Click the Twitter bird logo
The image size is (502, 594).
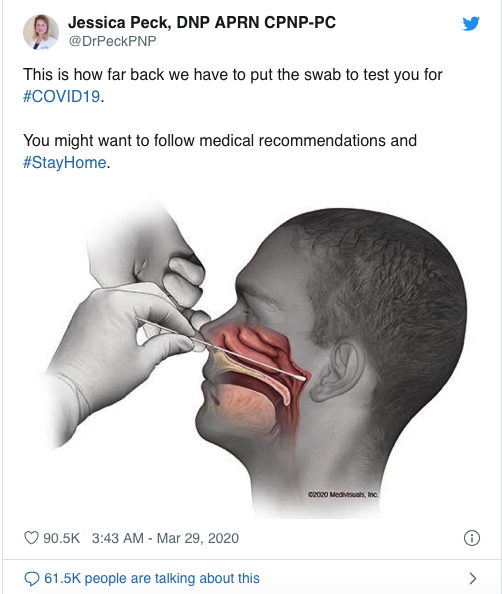point(471,23)
